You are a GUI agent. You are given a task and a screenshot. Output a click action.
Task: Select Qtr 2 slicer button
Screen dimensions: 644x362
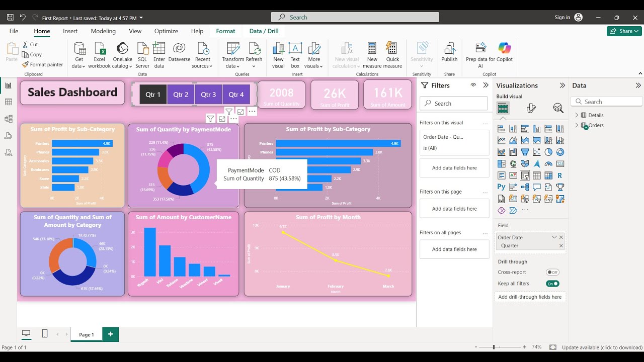click(x=181, y=95)
